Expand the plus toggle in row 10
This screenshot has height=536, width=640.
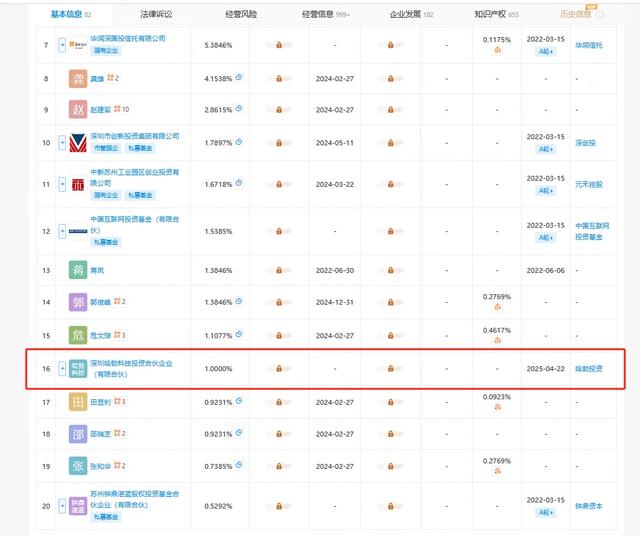(62, 143)
